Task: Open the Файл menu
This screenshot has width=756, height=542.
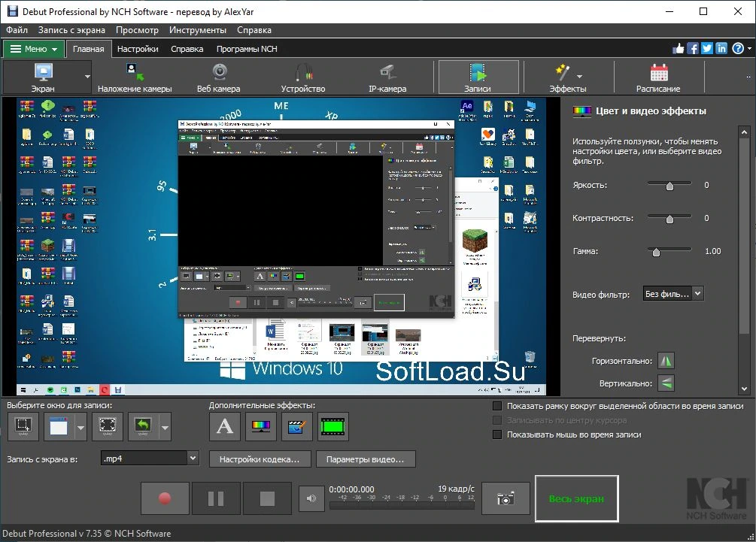Action: point(17,30)
